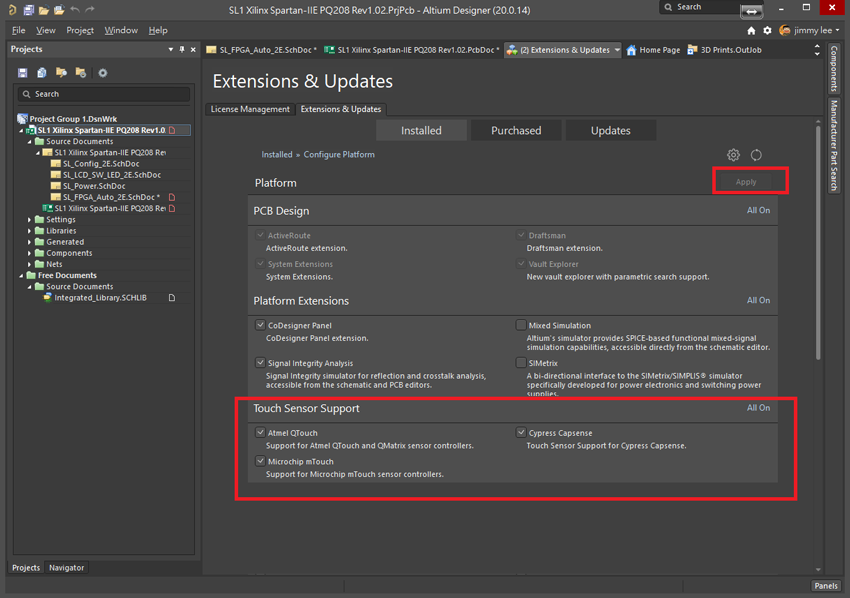Image resolution: width=850 pixels, height=598 pixels.
Task: Click All On for PCB Design
Action: (x=758, y=210)
